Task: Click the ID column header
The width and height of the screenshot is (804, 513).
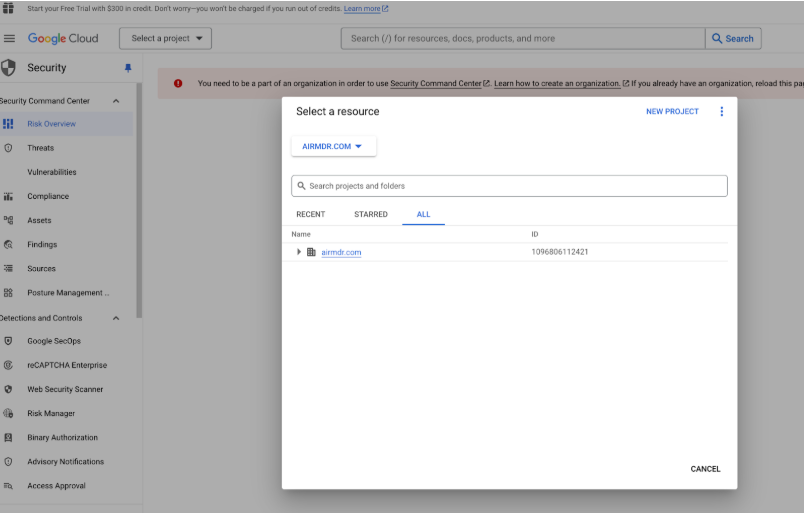Action: tap(535, 234)
